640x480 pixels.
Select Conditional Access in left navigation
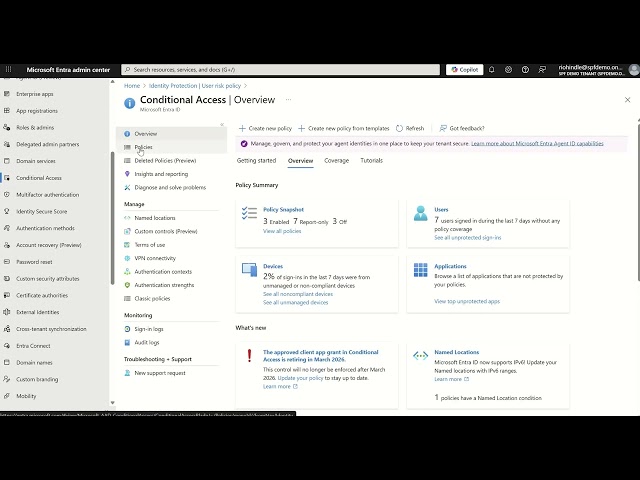tap(39, 178)
